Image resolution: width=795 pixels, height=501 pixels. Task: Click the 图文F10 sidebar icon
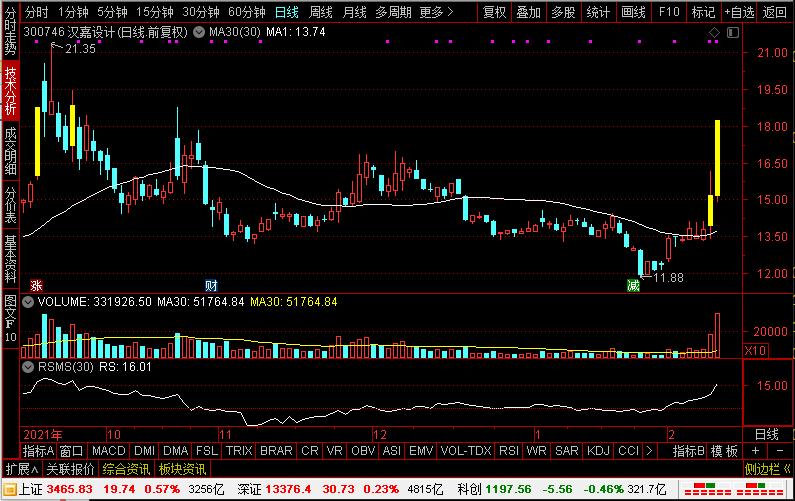pyautogui.click(x=10, y=318)
